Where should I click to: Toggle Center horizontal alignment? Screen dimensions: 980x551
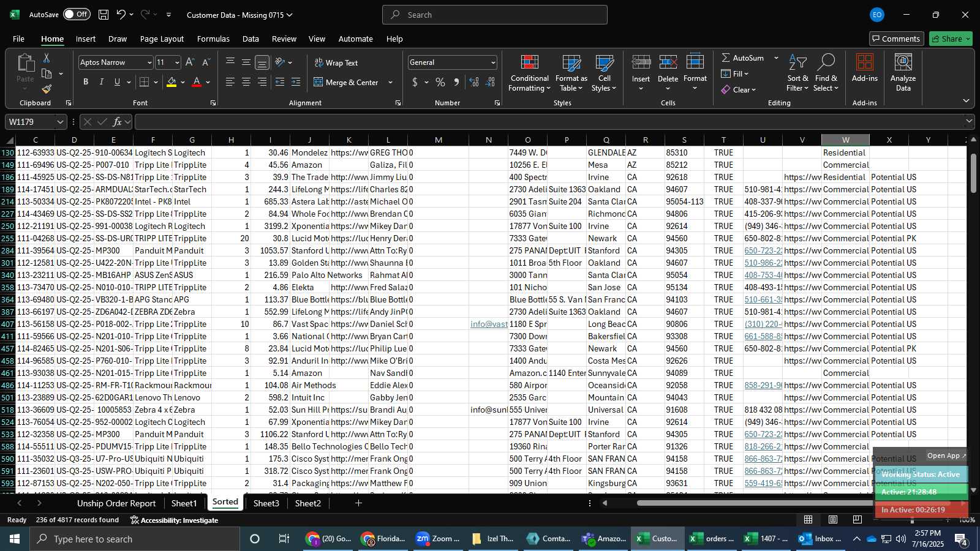(x=246, y=82)
